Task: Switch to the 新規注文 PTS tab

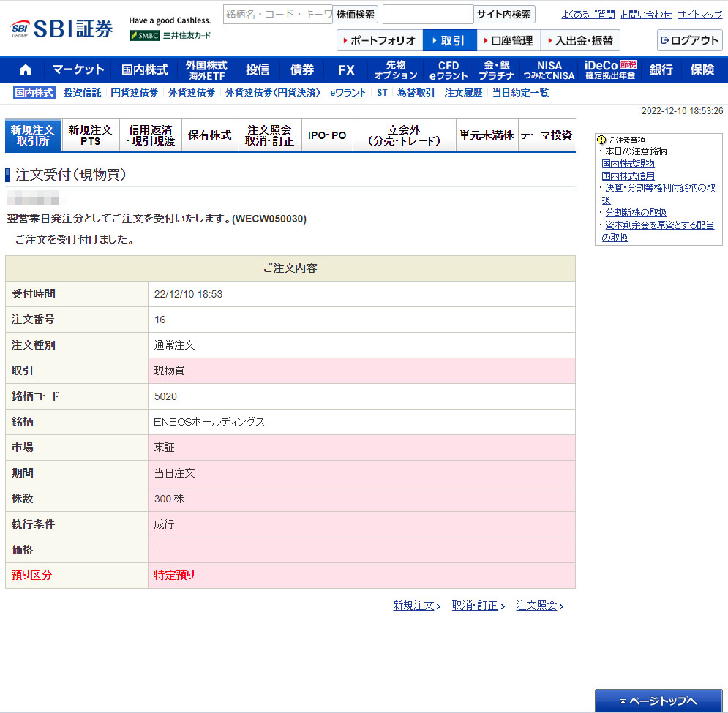Action: coord(90,135)
